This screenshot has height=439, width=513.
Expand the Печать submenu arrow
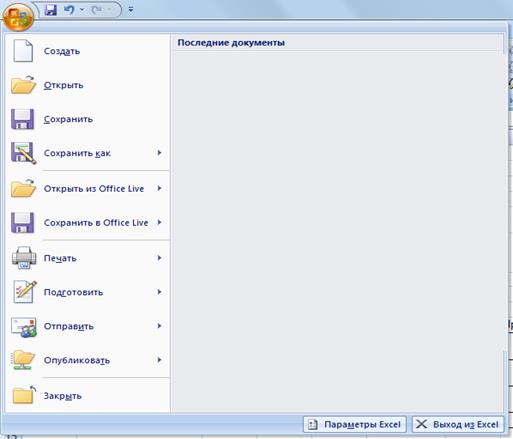159,258
